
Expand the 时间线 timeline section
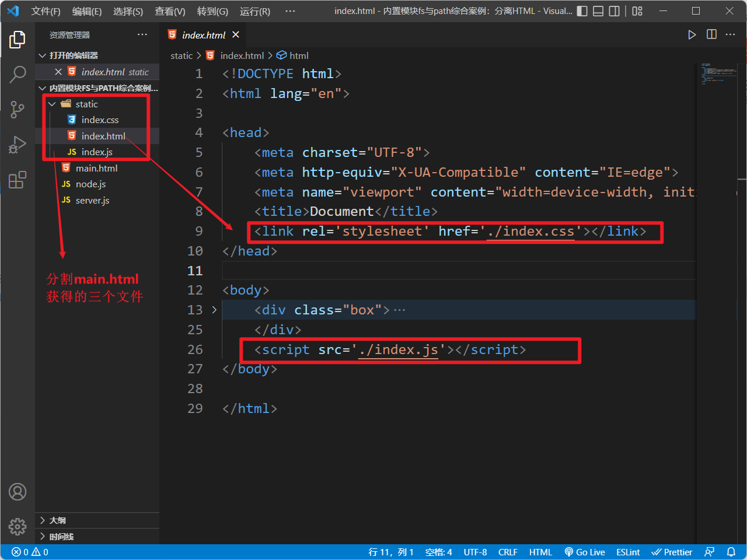[x=97, y=537]
